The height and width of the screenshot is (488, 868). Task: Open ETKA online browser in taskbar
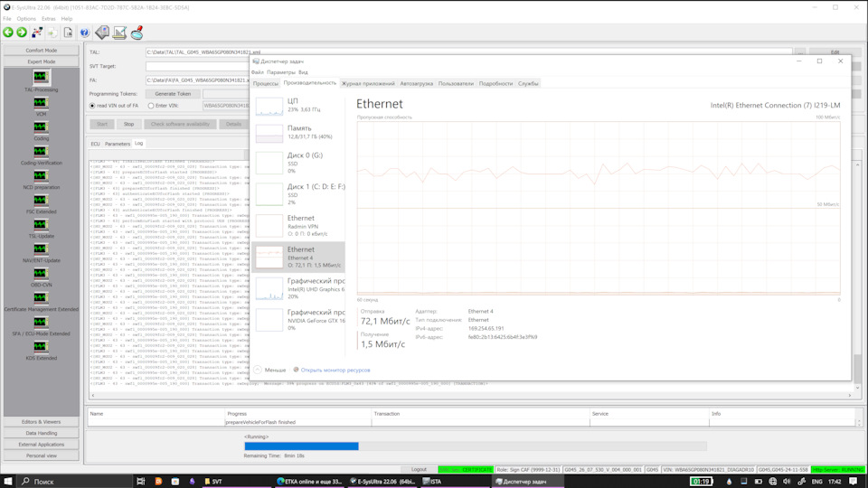pyautogui.click(x=310, y=482)
